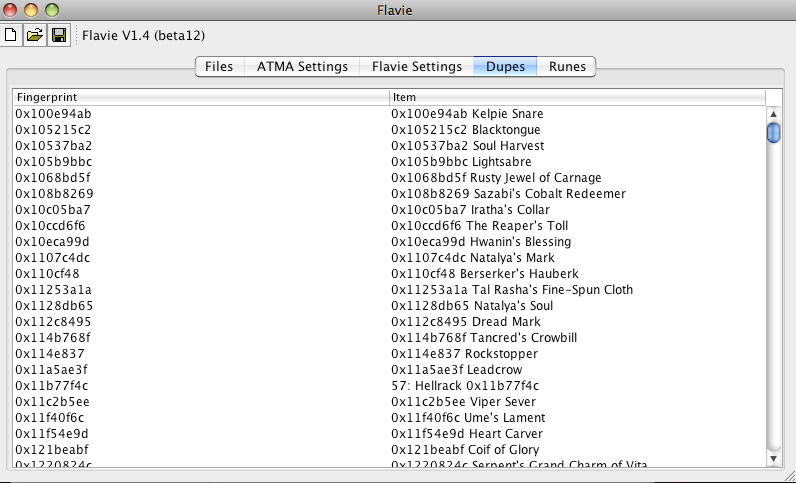Viewport: 796px width, 483px height.
Task: Select item 0x121beabf Coif of Glory
Action: tap(465, 450)
